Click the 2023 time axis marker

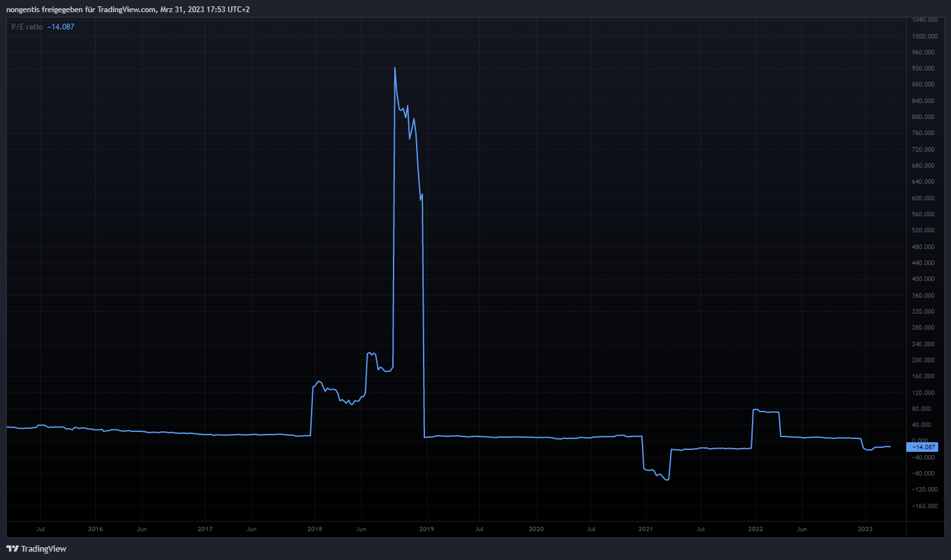pos(865,529)
